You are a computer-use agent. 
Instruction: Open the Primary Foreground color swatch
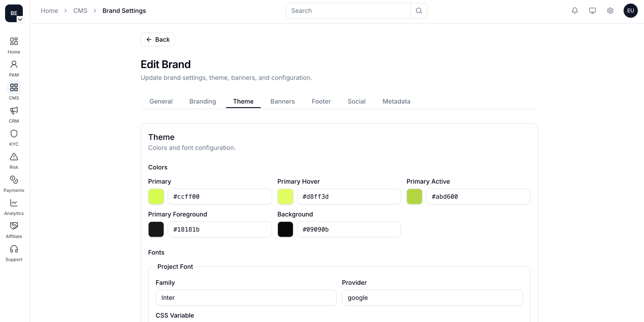click(156, 229)
